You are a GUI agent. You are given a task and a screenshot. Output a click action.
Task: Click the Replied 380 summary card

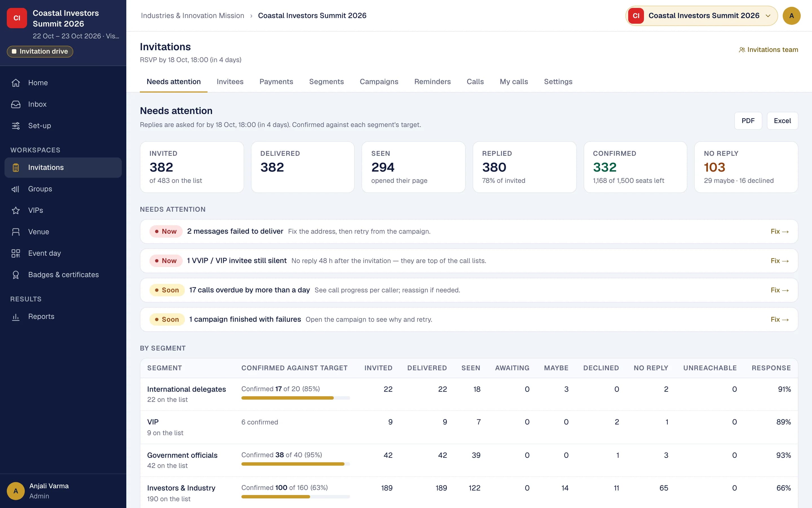524,167
